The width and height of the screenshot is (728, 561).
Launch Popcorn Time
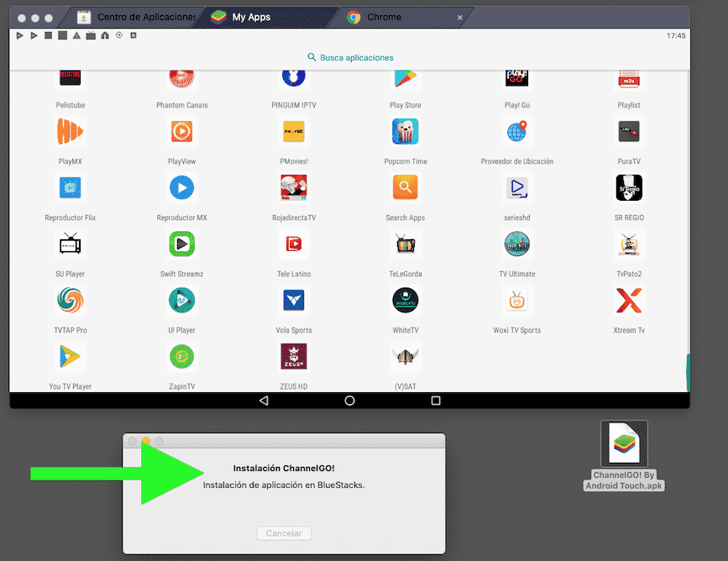pos(406,132)
